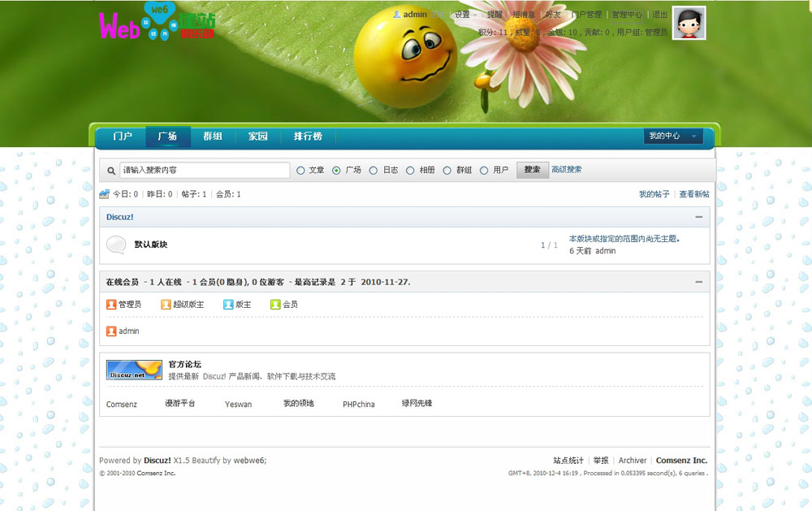Click the admin user icon in header

pos(397,15)
